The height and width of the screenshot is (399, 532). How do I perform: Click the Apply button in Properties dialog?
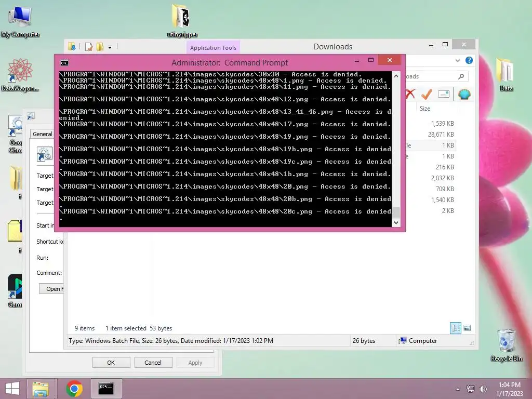coord(195,362)
